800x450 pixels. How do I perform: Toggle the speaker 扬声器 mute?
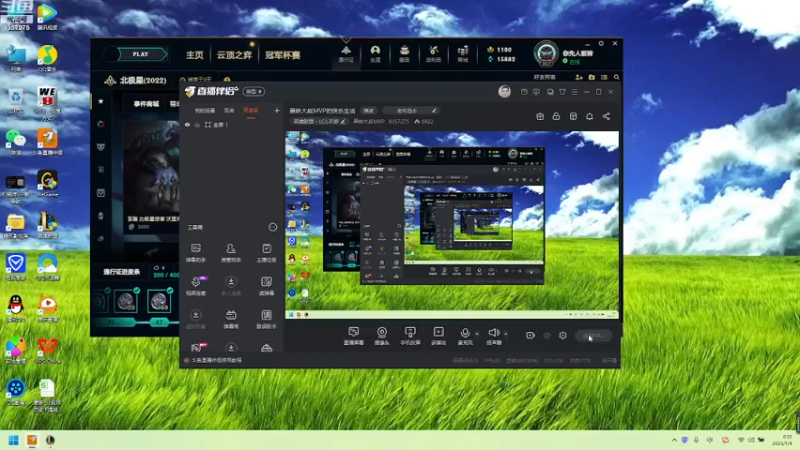(494, 336)
